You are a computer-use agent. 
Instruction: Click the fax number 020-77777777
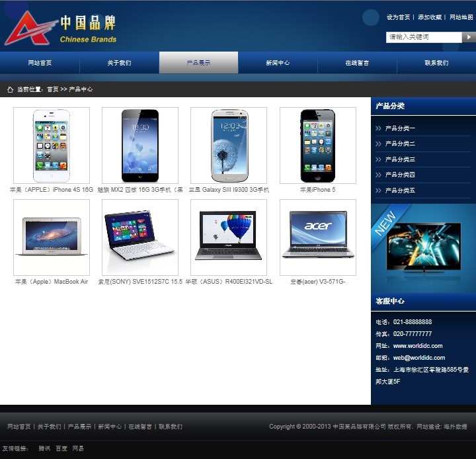click(x=413, y=334)
